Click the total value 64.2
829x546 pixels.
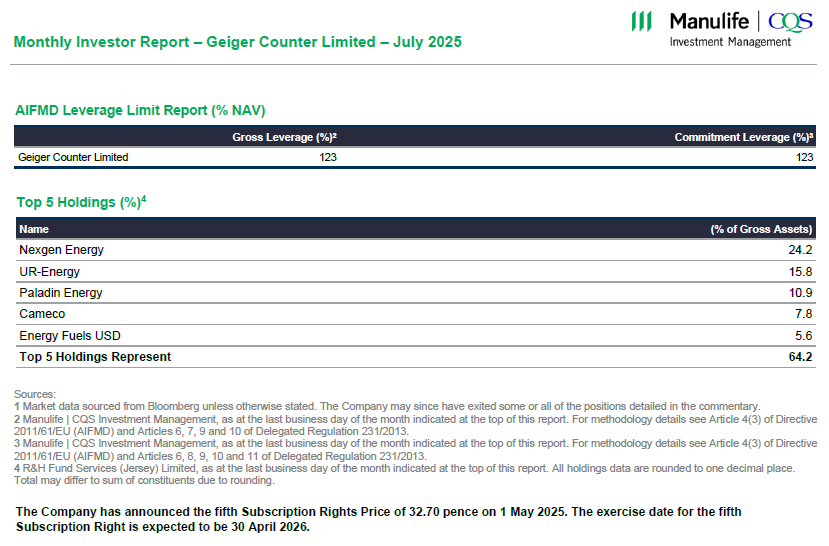[800, 357]
